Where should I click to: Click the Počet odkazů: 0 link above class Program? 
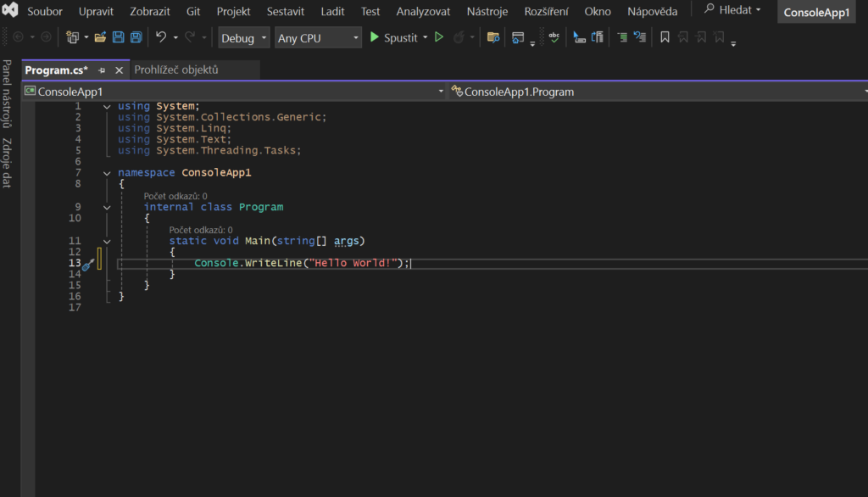click(x=175, y=196)
